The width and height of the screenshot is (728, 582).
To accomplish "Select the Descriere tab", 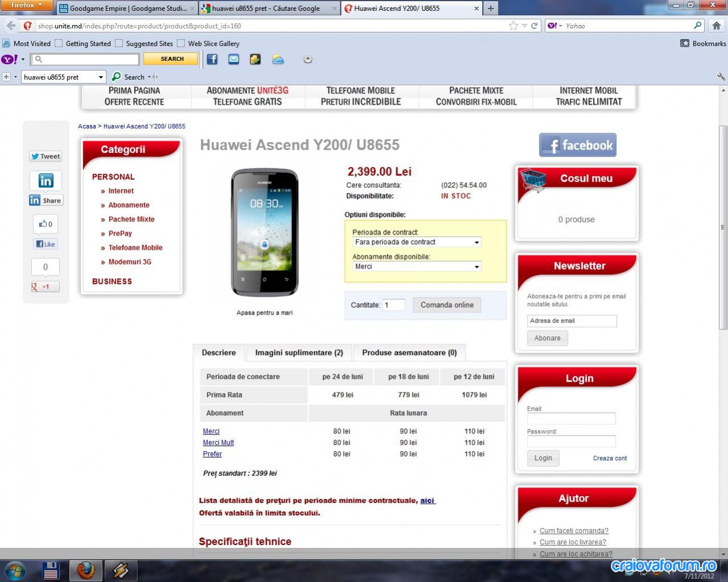I will tap(219, 353).
